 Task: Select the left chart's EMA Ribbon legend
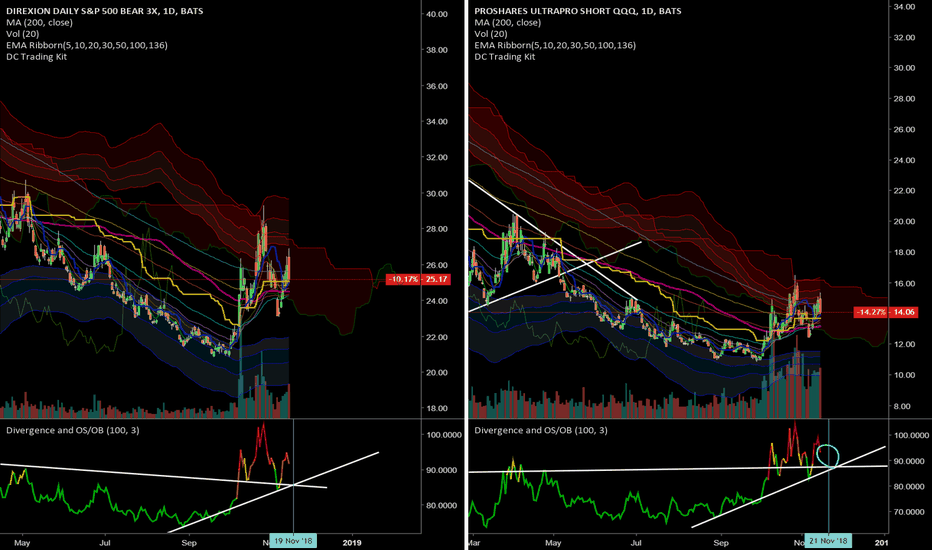87,45
